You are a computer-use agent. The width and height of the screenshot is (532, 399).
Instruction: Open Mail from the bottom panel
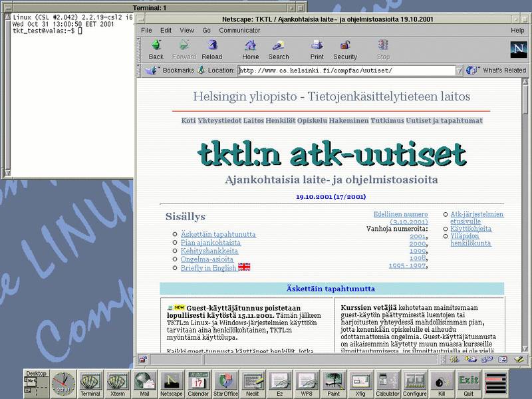144,384
